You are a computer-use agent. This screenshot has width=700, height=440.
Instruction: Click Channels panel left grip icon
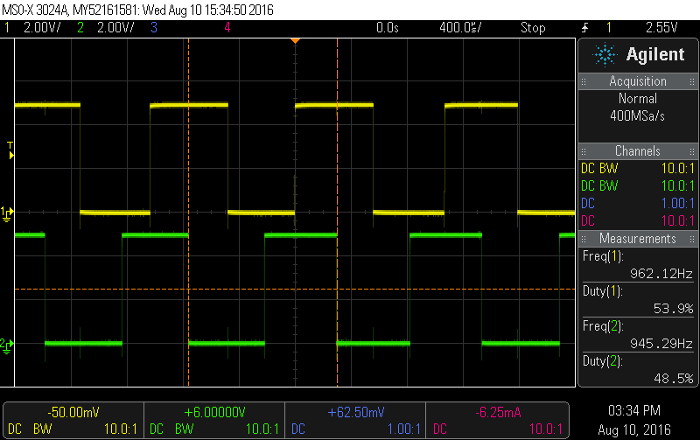tap(583, 152)
